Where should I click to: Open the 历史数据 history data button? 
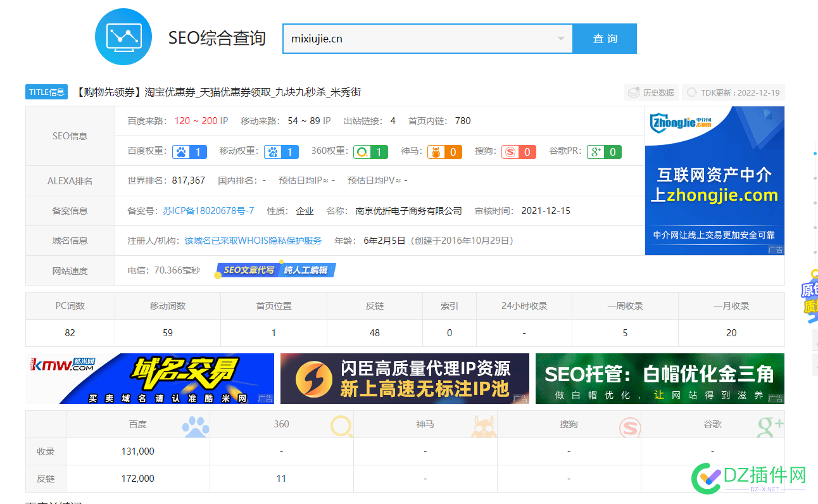(651, 93)
